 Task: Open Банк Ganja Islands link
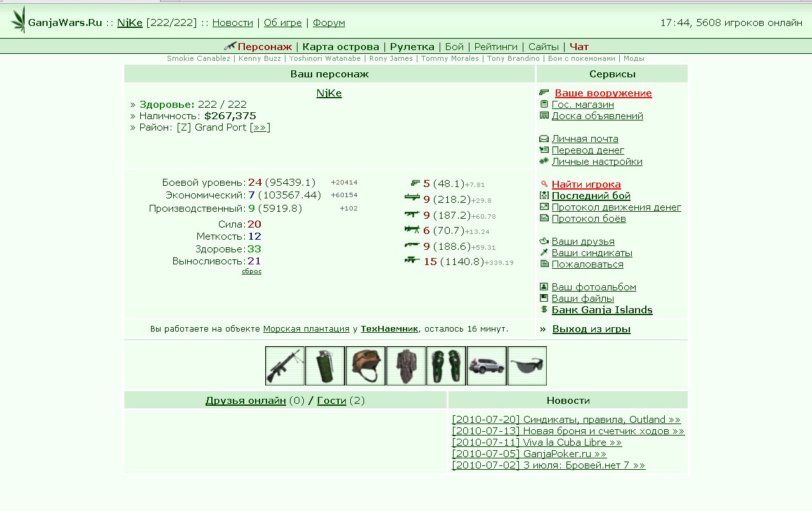coord(602,310)
